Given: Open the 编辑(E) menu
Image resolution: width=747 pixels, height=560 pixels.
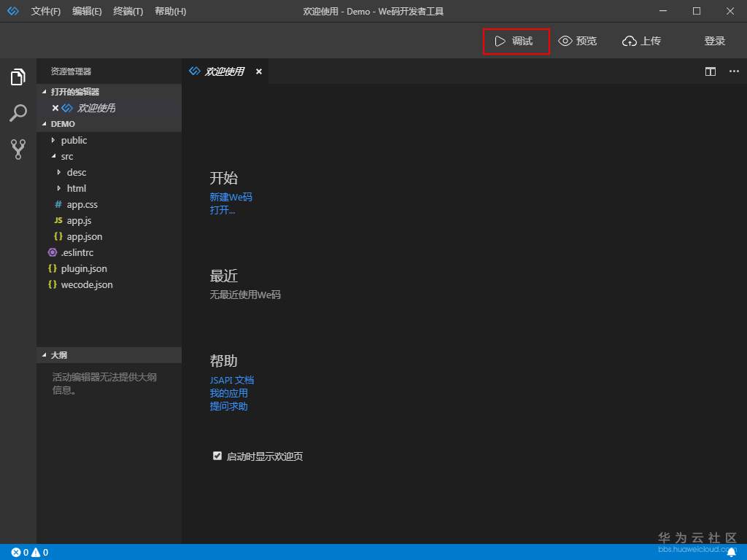Looking at the screenshot, I should pyautogui.click(x=87, y=11).
